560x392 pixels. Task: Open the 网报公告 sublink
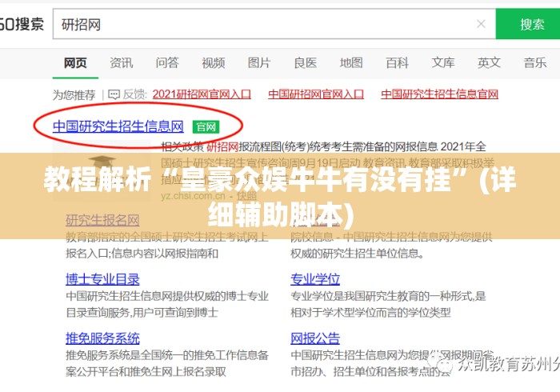pos(315,338)
